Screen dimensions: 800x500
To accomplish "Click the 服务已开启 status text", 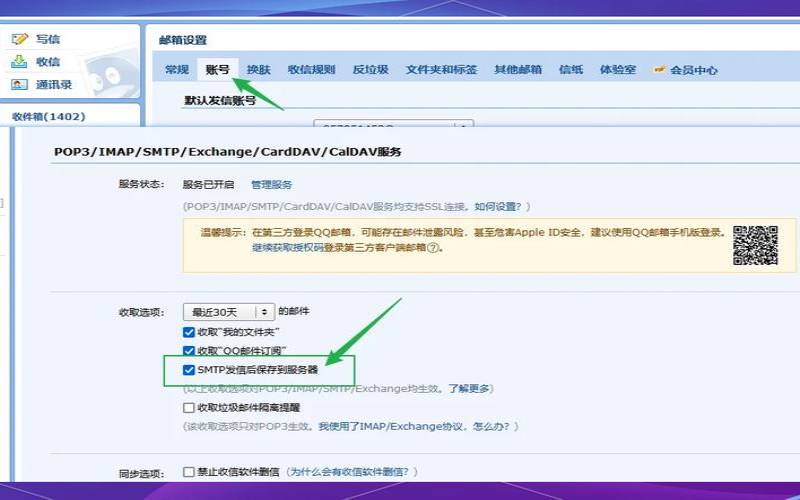I will (x=208, y=185).
